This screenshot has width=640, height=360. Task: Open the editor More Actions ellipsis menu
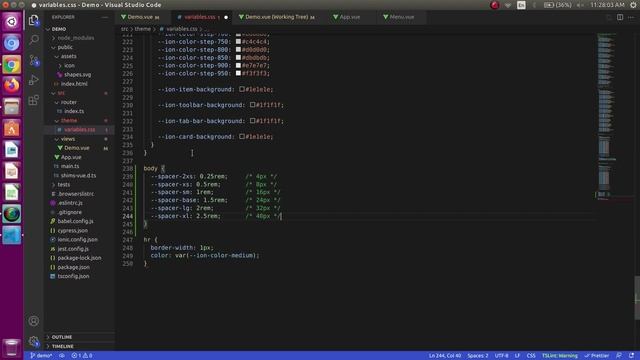point(631,17)
